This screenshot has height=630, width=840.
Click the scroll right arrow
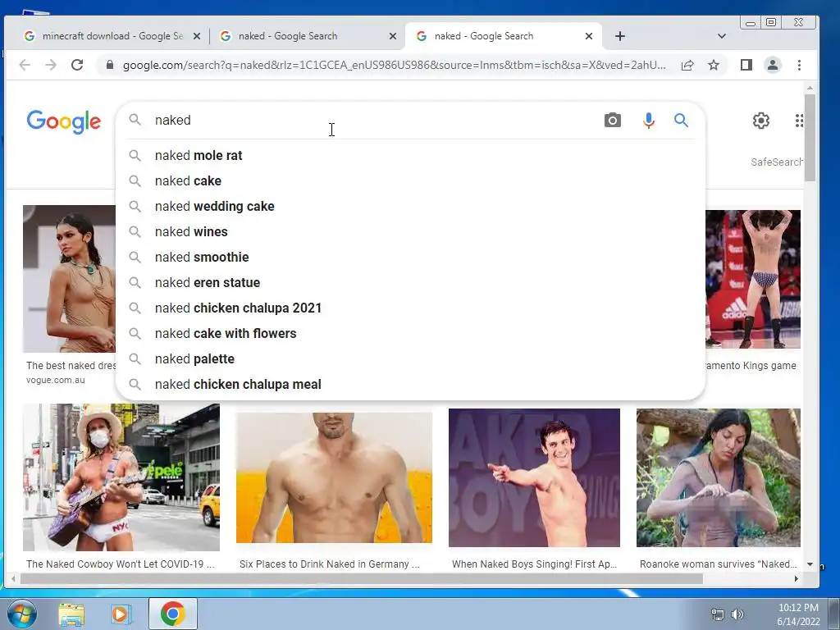796,578
